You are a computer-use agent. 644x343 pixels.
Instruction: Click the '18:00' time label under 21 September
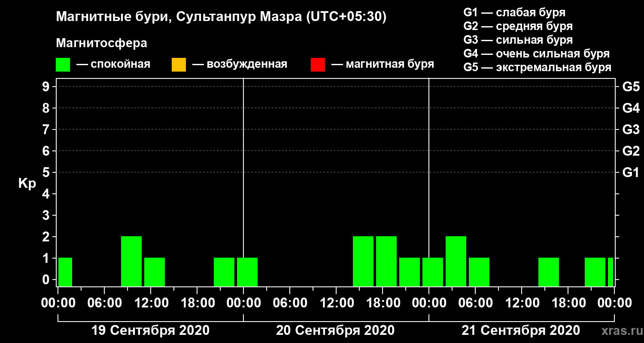[x=568, y=303]
